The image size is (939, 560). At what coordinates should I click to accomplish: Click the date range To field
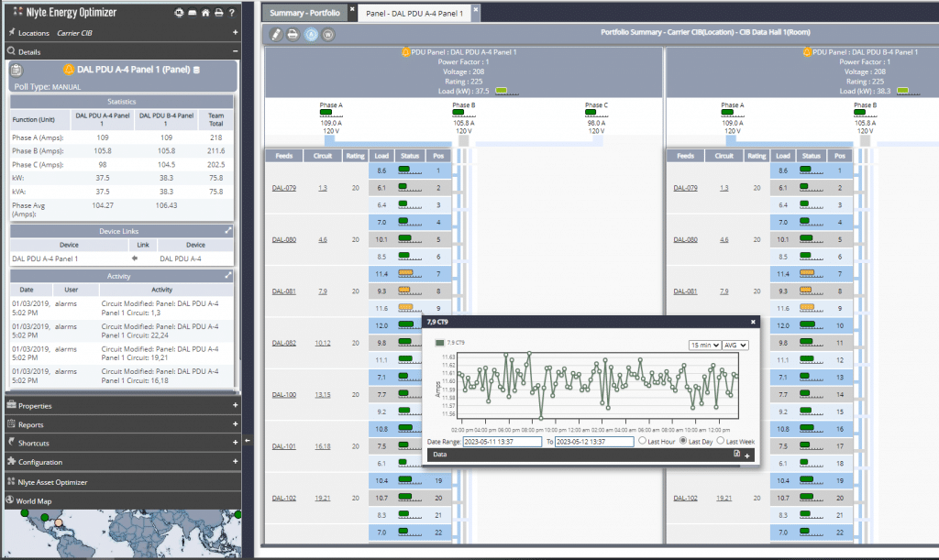pyautogui.click(x=594, y=442)
